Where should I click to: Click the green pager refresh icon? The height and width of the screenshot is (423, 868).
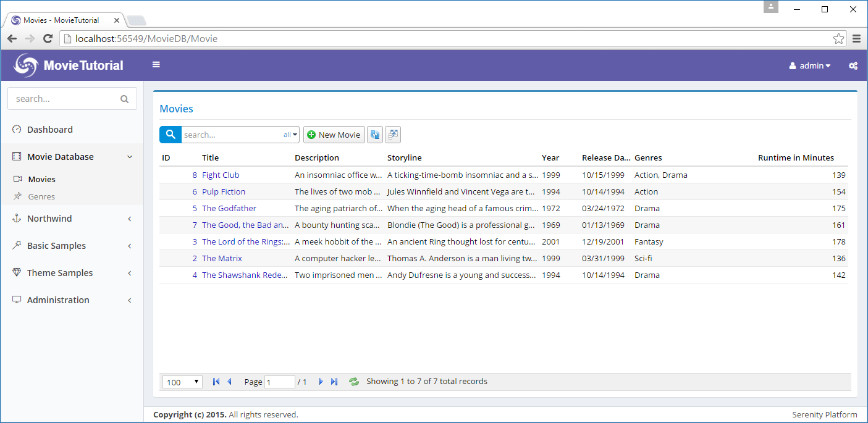[354, 382]
